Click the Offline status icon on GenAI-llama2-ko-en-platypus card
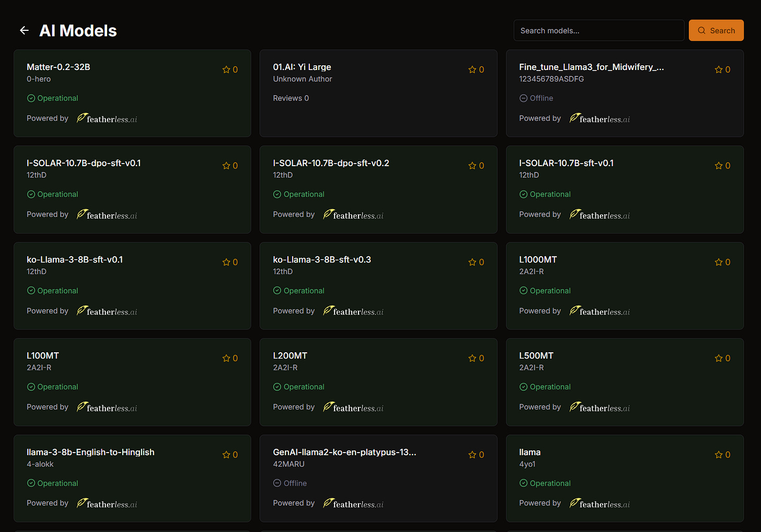 tap(277, 483)
